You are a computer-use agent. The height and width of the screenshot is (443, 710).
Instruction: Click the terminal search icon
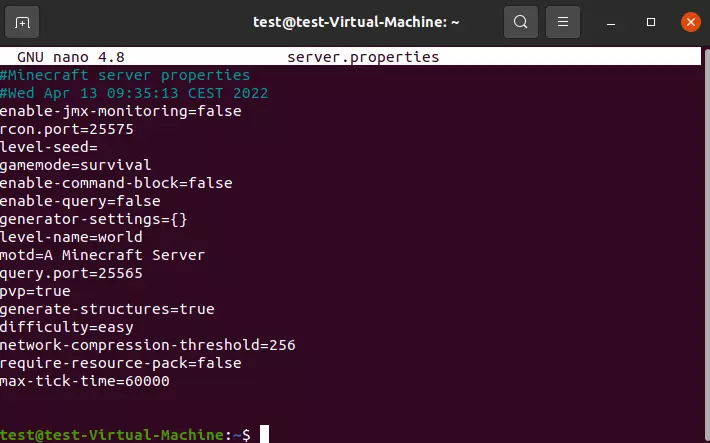tap(520, 21)
